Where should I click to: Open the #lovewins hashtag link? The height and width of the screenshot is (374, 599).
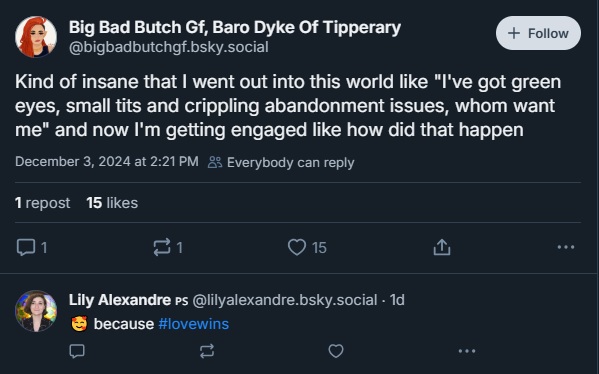pos(194,324)
